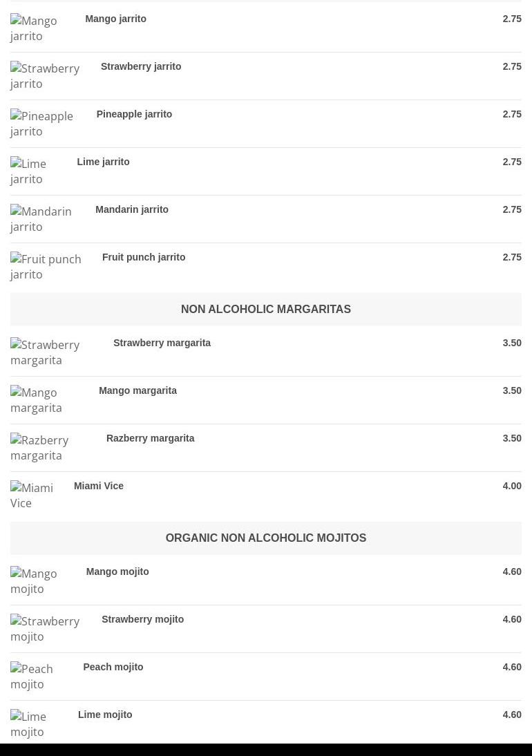
Task: Click the 3.50 price for Strawberry margarita
Action: point(512,343)
